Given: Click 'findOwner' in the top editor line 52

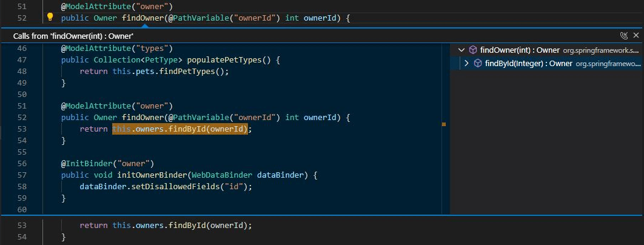Looking at the screenshot, I should tap(143, 18).
